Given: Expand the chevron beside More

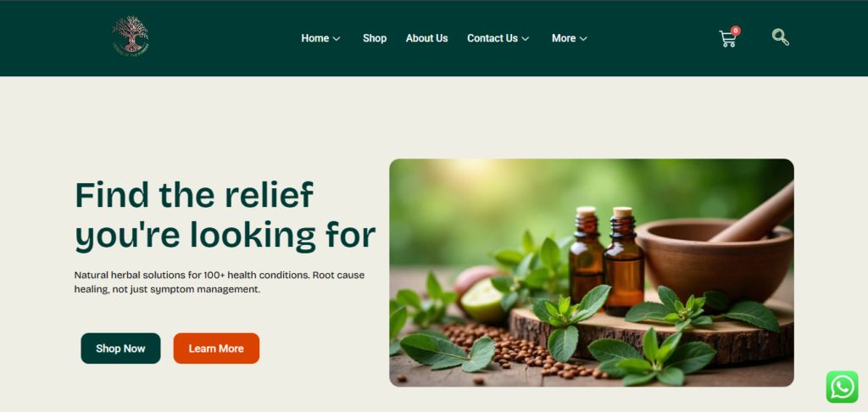Looking at the screenshot, I should [583, 39].
